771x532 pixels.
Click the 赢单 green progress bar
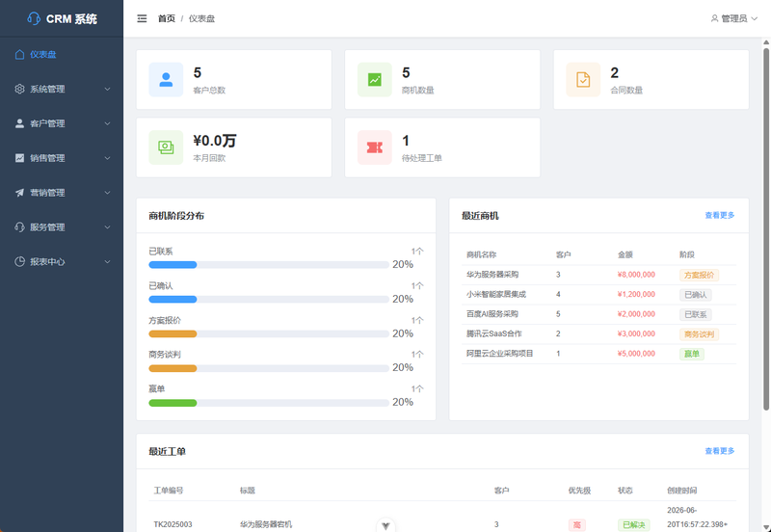[x=269, y=403]
